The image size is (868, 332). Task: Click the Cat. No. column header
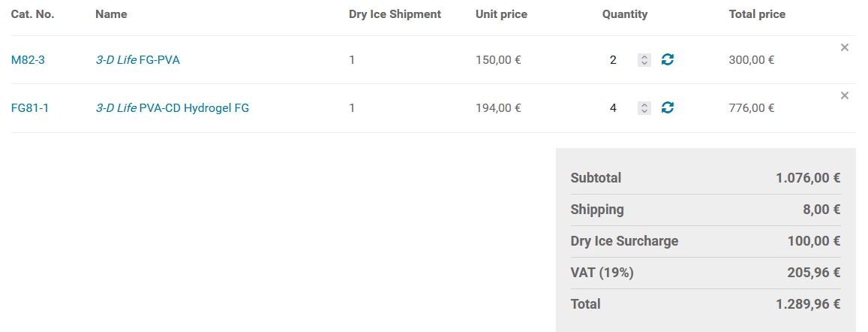[x=32, y=14]
